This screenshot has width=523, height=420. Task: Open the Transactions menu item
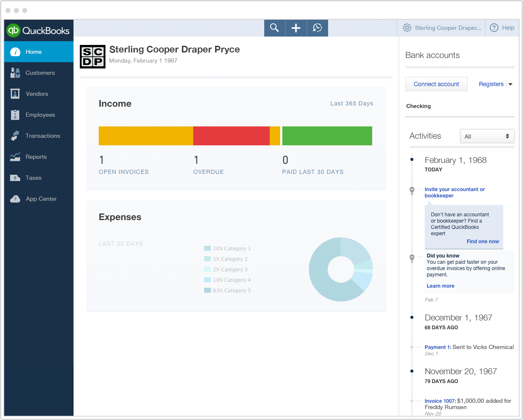coord(39,136)
